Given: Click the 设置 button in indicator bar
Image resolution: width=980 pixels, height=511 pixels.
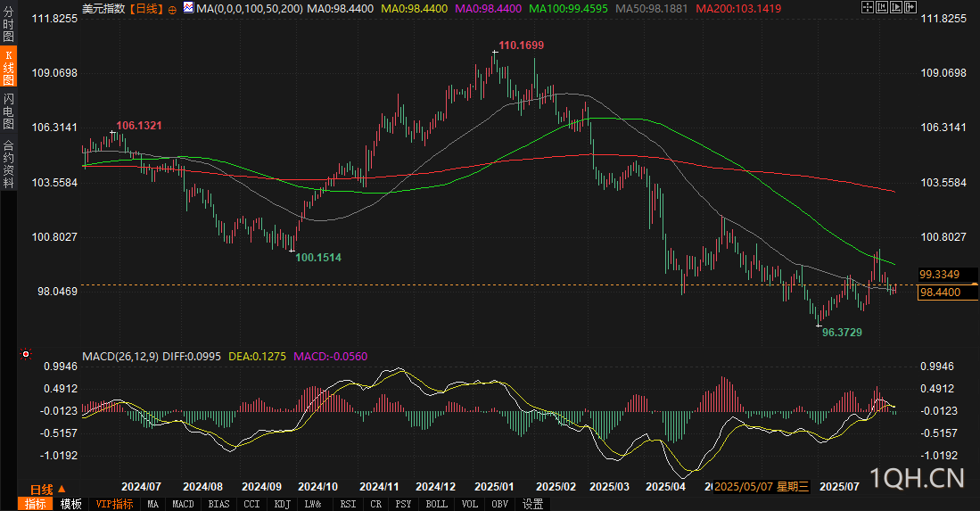Looking at the screenshot, I should [x=532, y=504].
